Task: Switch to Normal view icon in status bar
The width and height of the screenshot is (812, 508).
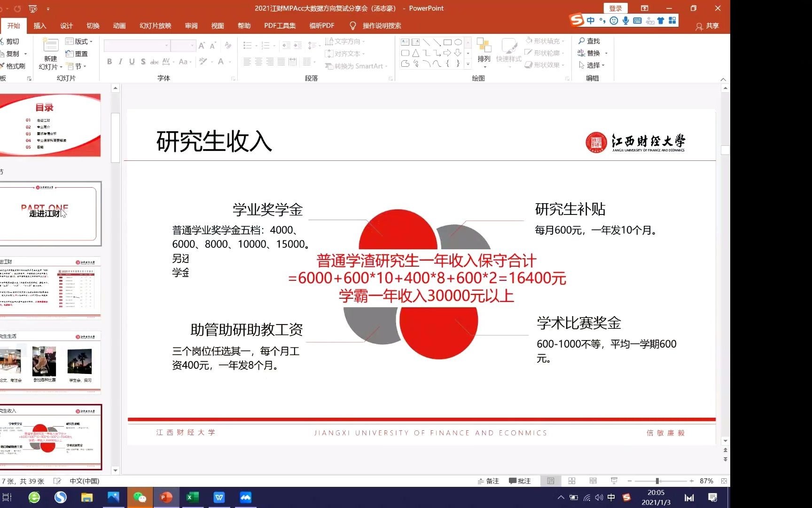Action: (551, 481)
